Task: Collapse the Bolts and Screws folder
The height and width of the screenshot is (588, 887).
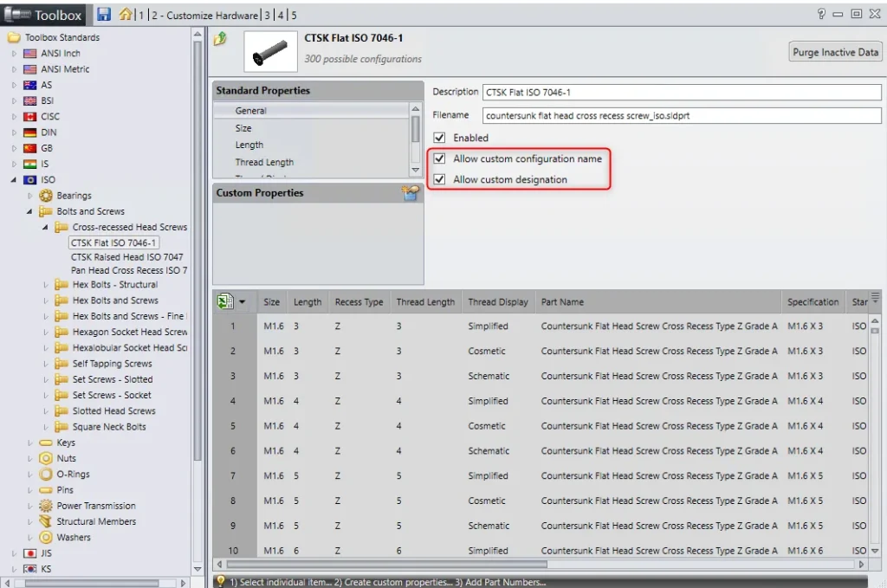Action: click(x=30, y=211)
